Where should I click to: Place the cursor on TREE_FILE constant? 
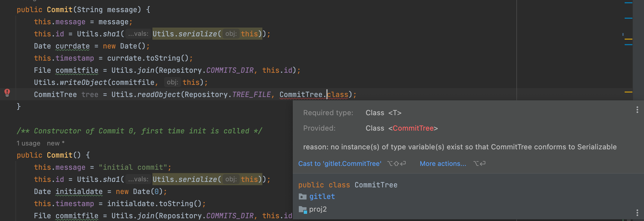coord(251,95)
